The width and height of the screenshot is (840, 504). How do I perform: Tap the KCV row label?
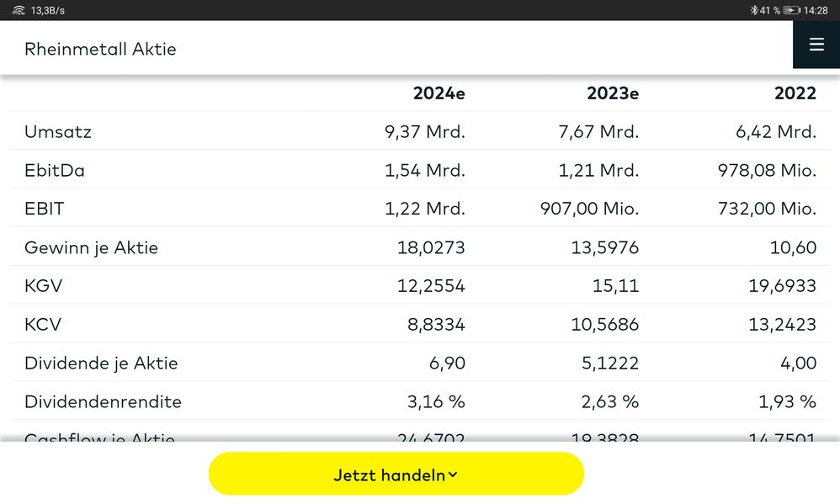pyautogui.click(x=43, y=326)
